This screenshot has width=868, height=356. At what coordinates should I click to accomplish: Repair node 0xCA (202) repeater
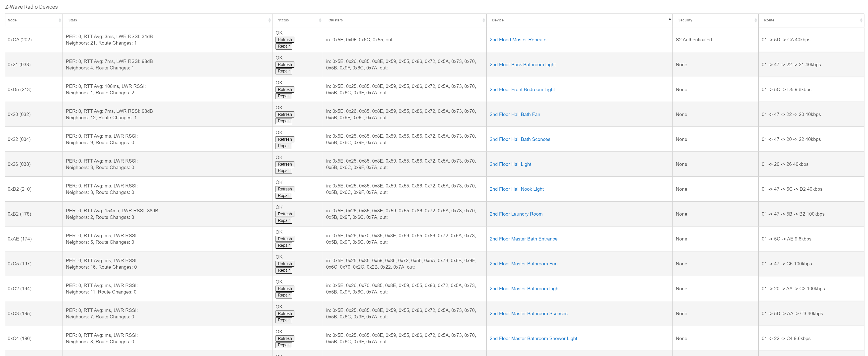(284, 47)
